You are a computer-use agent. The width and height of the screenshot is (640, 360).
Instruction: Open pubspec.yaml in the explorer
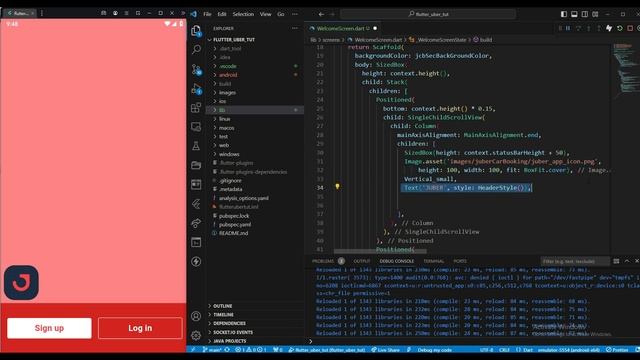pyautogui.click(x=235, y=224)
